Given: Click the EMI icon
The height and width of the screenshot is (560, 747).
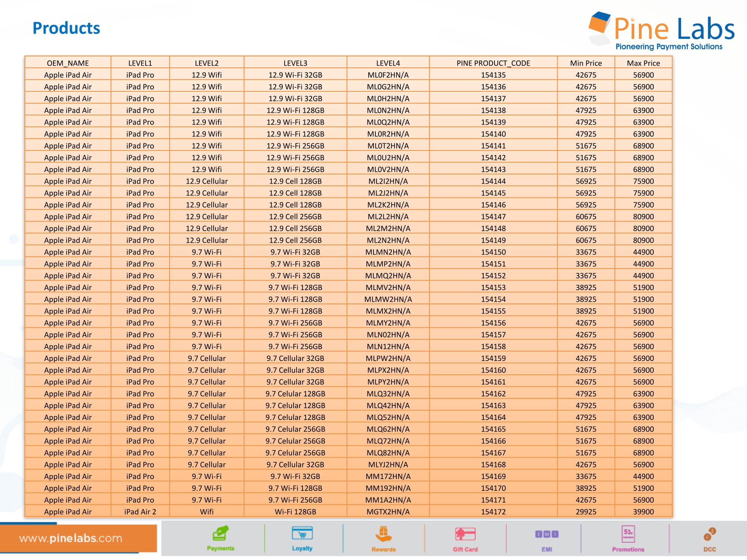Looking at the screenshot, I should pyautogui.click(x=547, y=535).
